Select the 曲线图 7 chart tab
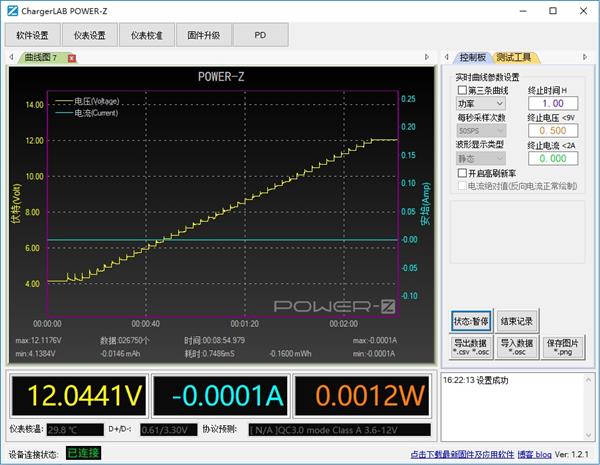 click(x=41, y=57)
